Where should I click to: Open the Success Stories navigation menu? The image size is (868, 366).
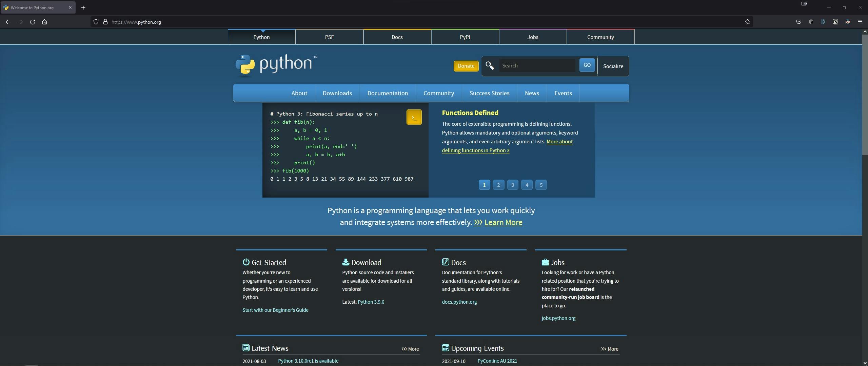489,93
